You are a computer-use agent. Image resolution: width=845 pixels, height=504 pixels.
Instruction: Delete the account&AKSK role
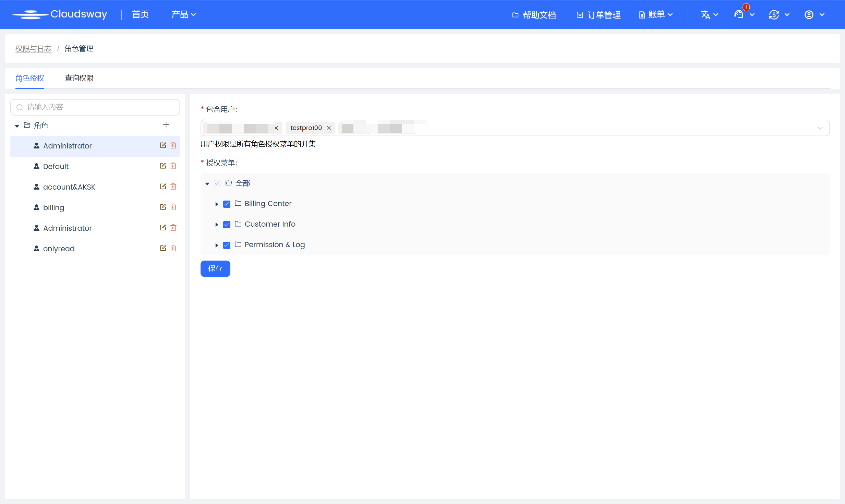[173, 187]
